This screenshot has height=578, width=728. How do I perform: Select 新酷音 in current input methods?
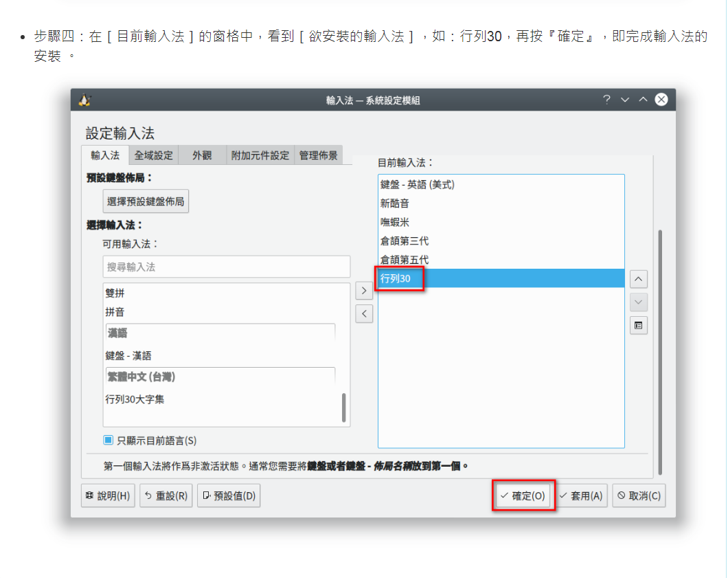pyautogui.click(x=501, y=203)
